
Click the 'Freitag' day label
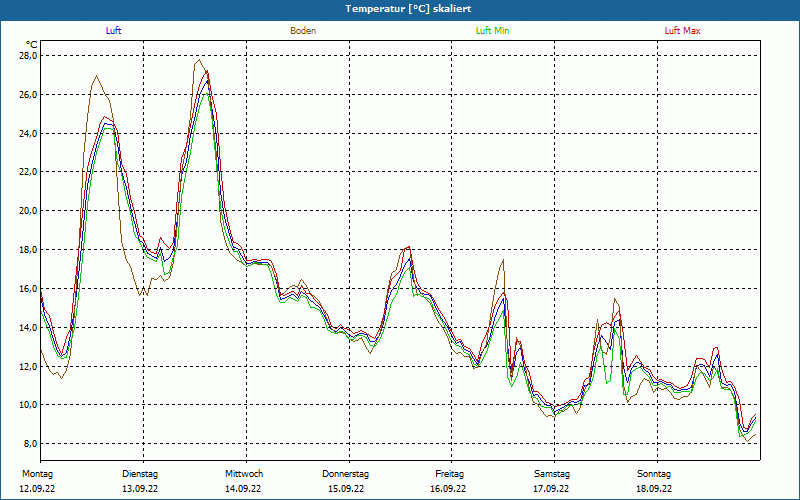point(449,474)
